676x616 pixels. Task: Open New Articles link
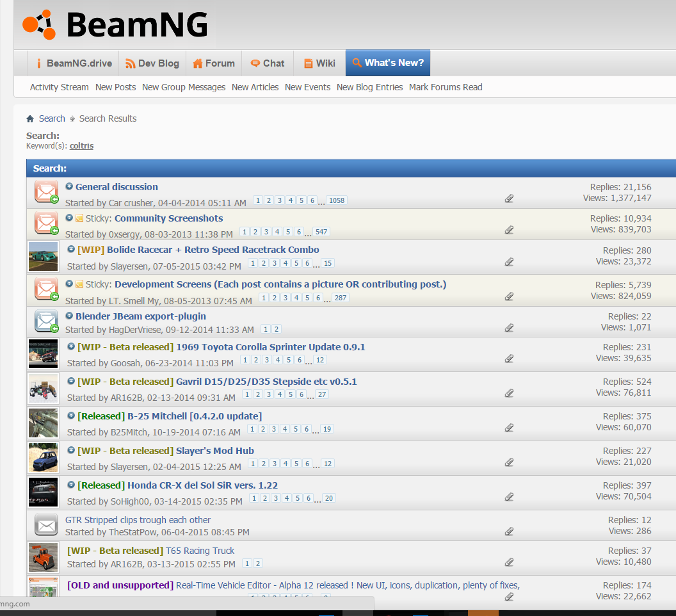coord(255,87)
